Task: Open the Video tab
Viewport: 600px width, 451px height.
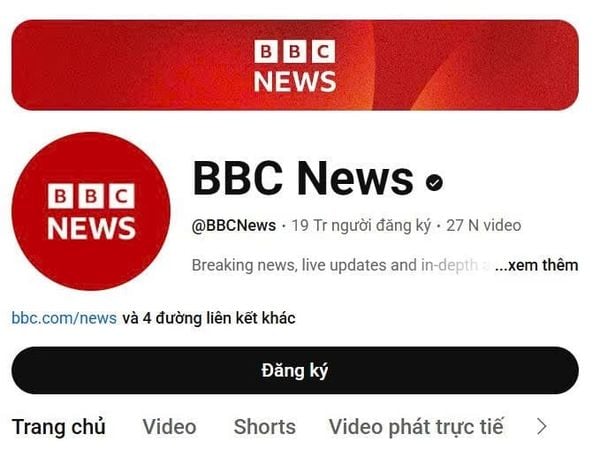Action: tap(170, 427)
